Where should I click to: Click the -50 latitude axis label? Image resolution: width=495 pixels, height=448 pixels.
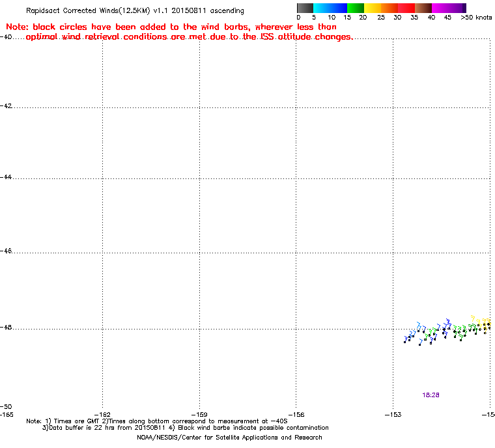(6, 406)
